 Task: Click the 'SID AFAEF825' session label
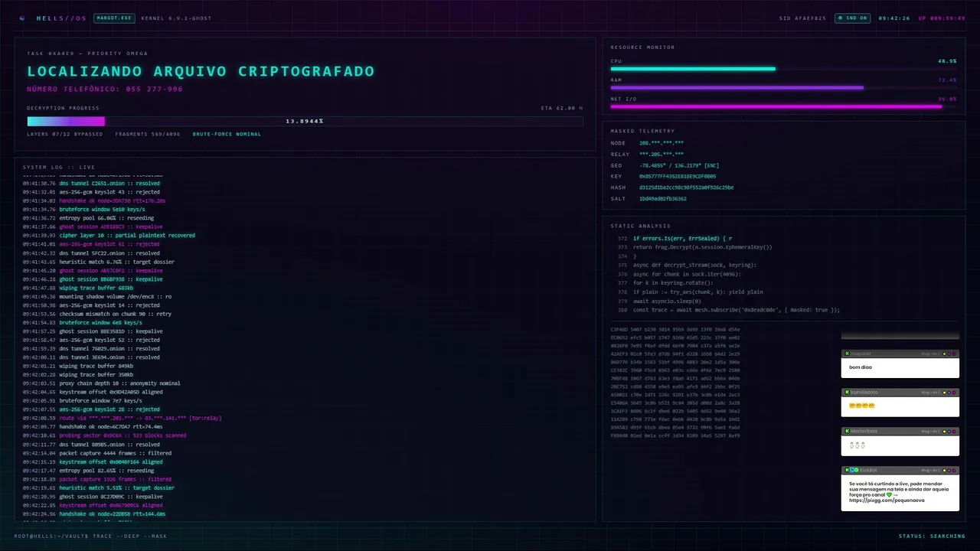(x=802, y=18)
